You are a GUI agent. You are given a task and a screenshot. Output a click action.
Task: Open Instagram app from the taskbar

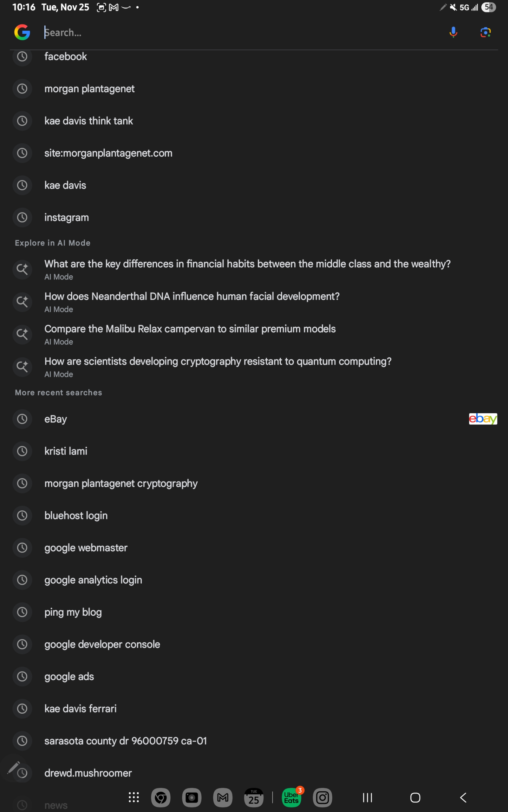(x=322, y=797)
